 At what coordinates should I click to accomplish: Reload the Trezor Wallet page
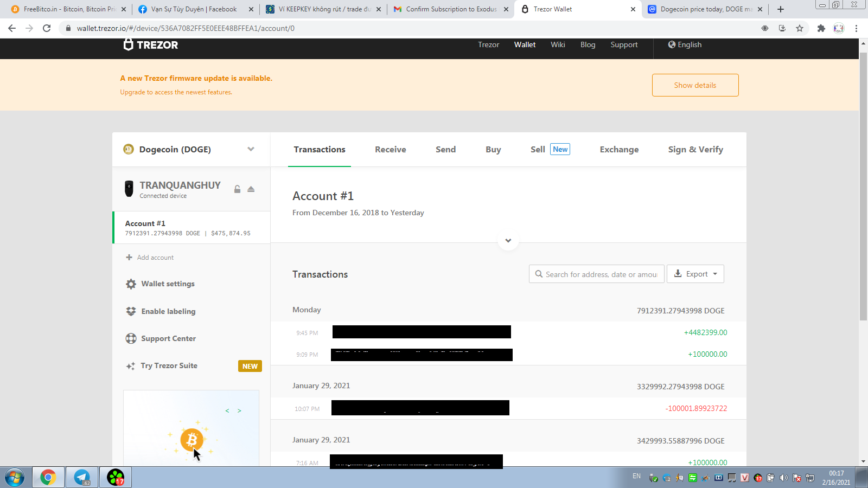tap(47, 28)
